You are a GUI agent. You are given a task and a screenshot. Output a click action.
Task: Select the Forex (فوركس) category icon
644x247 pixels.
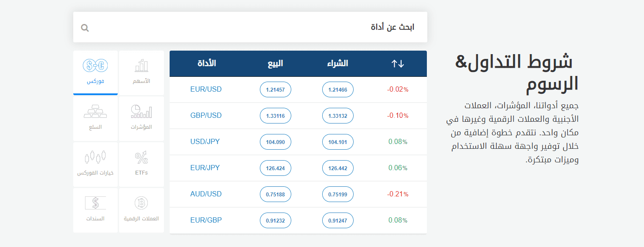coord(95,66)
